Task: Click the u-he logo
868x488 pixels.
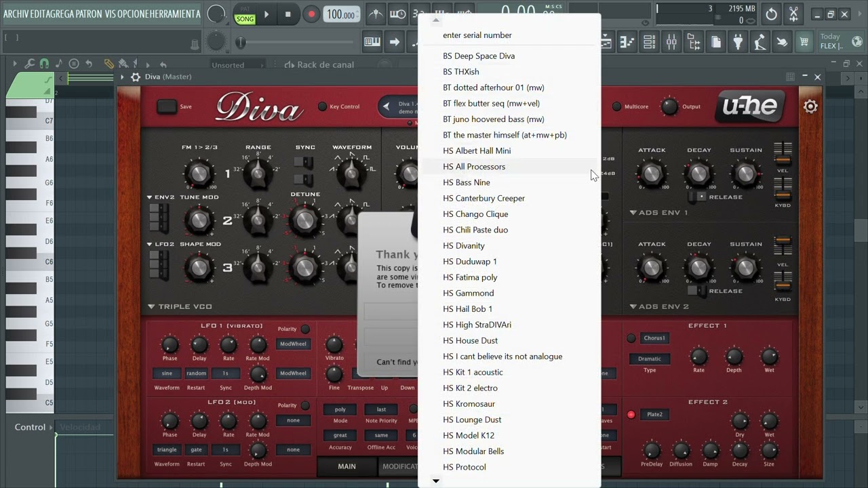Action: 751,107
